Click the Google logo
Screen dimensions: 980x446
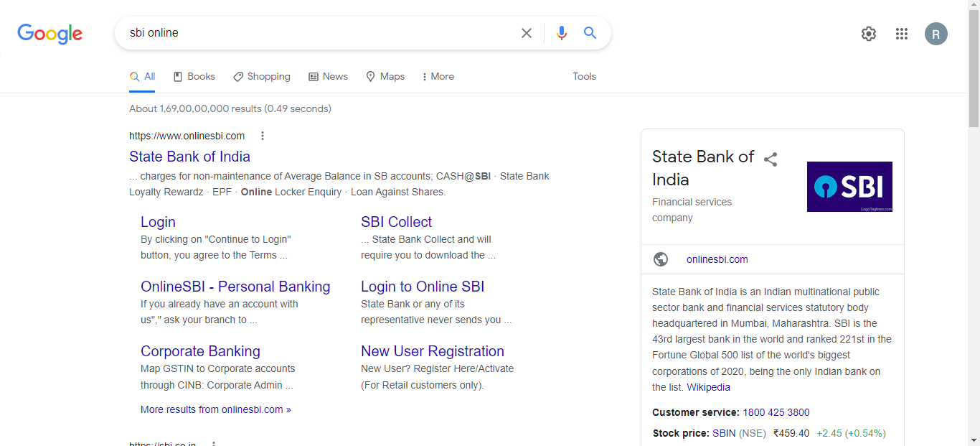tap(50, 33)
